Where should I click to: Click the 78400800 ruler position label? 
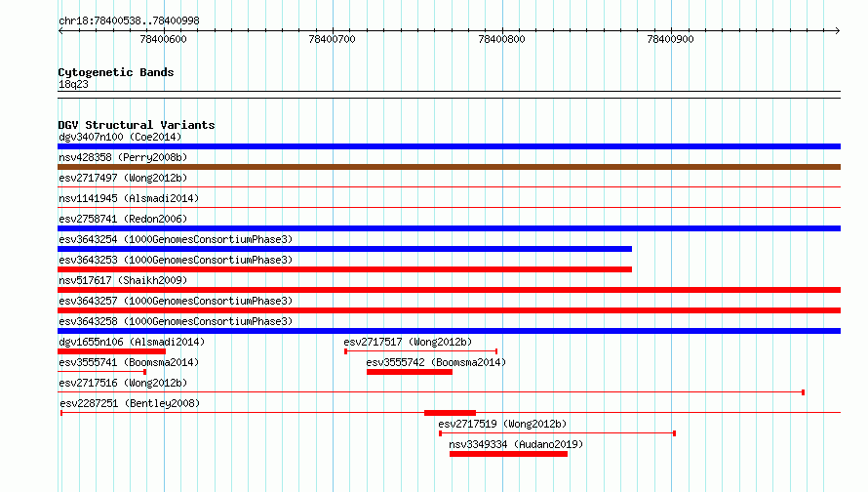(501, 39)
